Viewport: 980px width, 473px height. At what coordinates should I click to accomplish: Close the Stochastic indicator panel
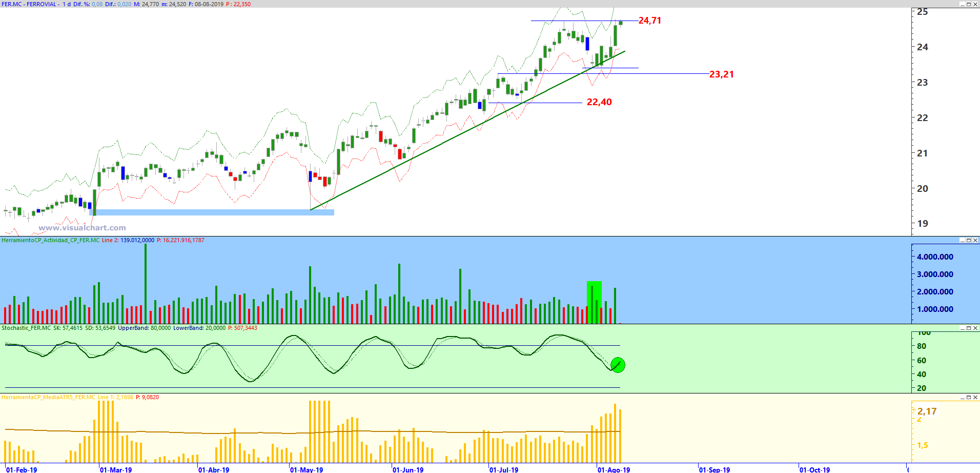[x=975, y=328]
